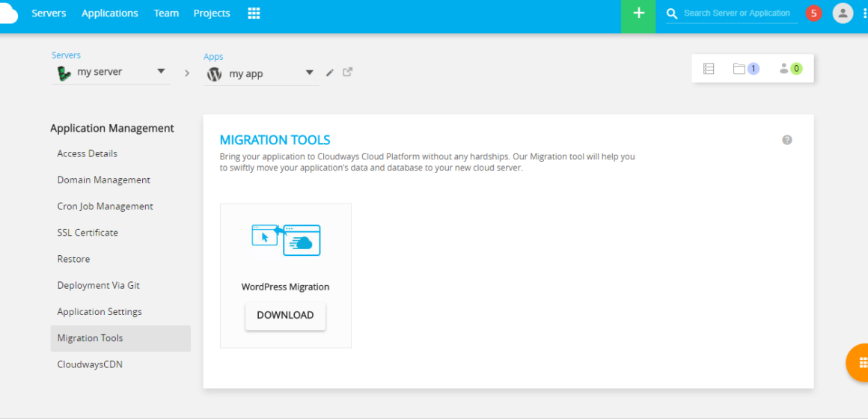This screenshot has width=868, height=419.
Task: Click the DOWNLOAD button
Action: coord(285,316)
